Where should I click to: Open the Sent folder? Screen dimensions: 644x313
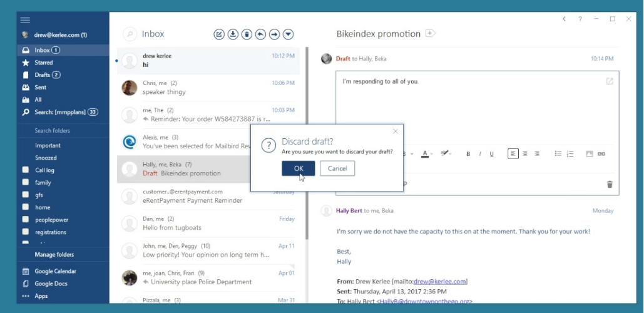click(63, 87)
